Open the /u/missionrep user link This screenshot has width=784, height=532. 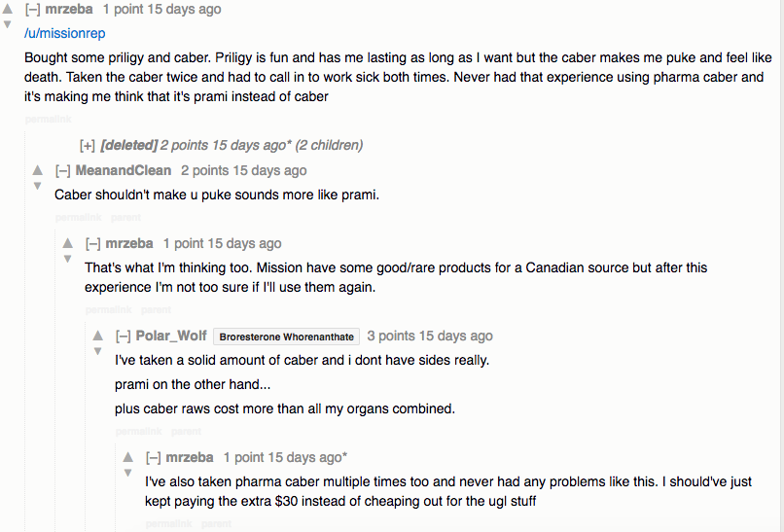[x=64, y=33]
